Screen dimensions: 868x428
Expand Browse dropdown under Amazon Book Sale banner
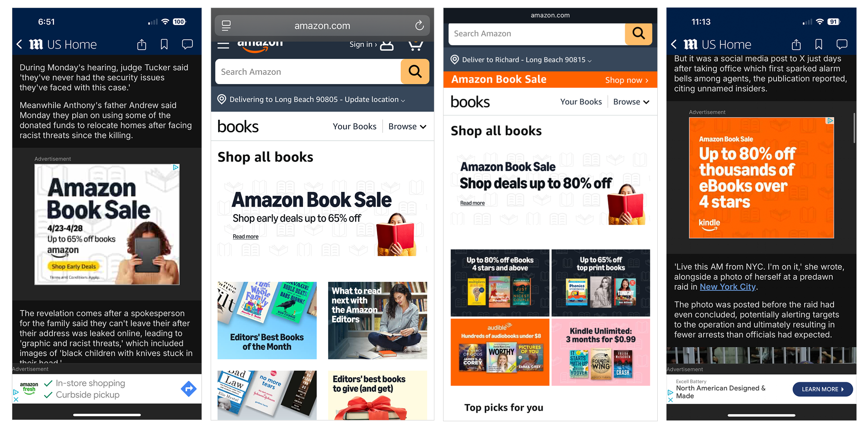click(631, 102)
